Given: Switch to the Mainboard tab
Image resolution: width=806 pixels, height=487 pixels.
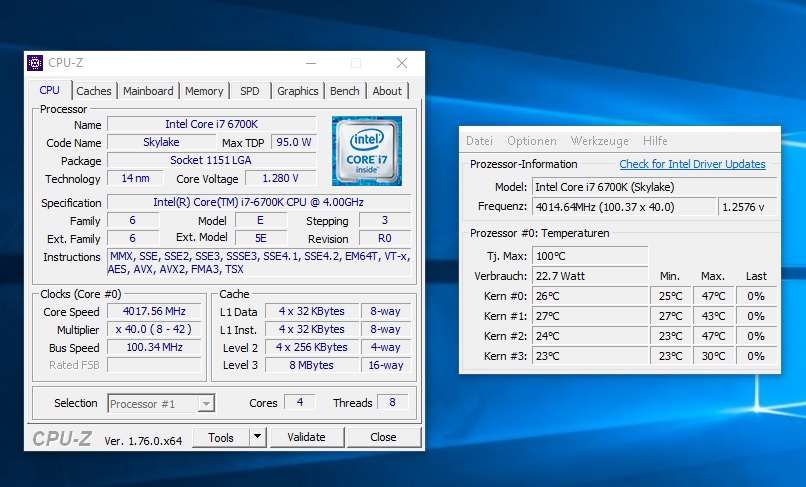Looking at the screenshot, I should pyautogui.click(x=148, y=91).
